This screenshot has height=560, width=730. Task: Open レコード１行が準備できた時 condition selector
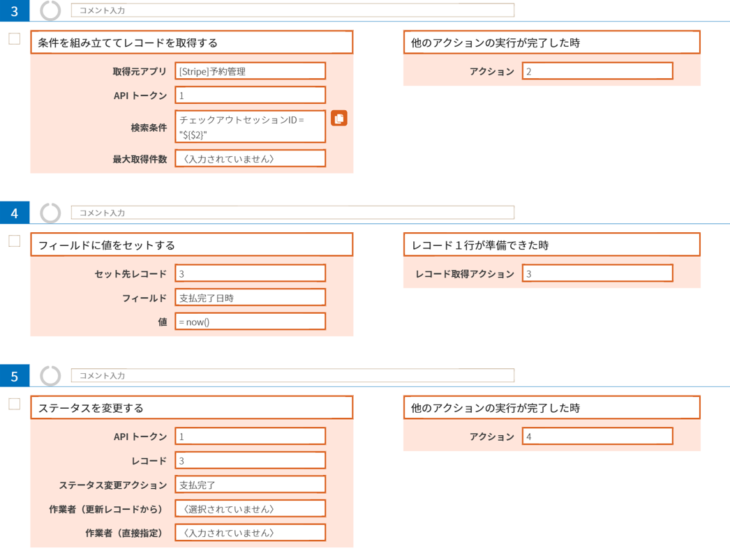pyautogui.click(x=552, y=245)
